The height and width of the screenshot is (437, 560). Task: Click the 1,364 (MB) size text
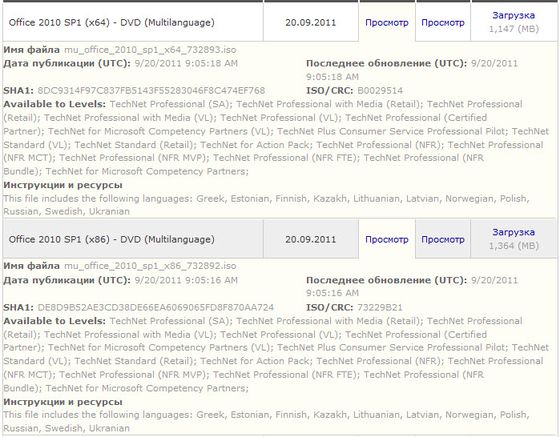514,246
